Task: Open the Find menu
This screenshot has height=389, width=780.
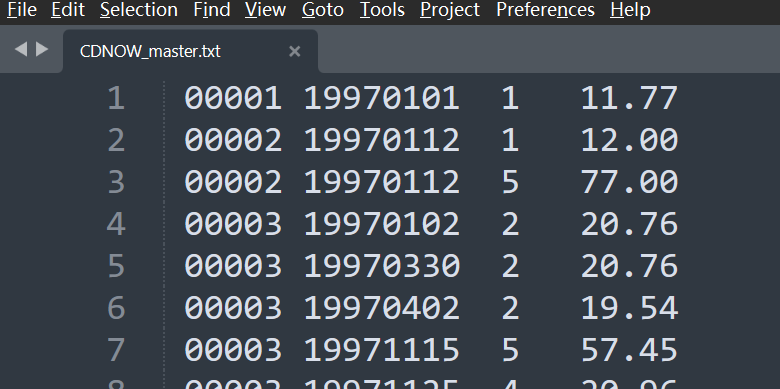Action: point(212,10)
